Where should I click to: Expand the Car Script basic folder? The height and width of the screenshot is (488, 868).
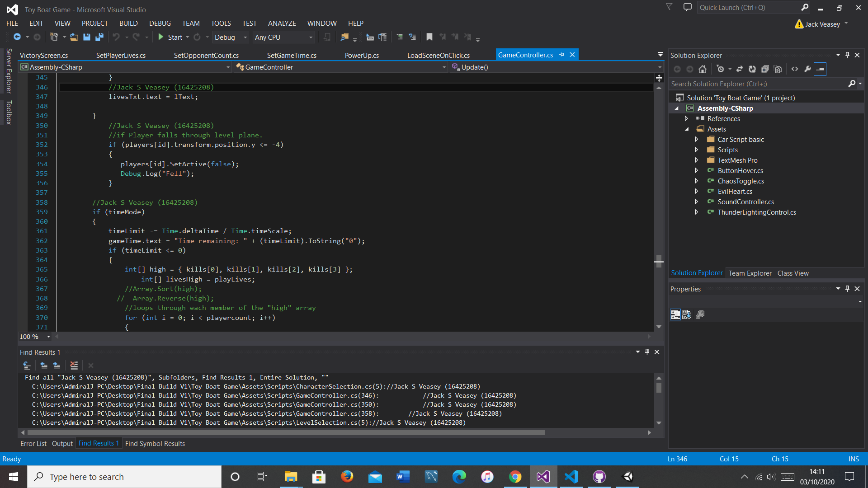coord(697,139)
